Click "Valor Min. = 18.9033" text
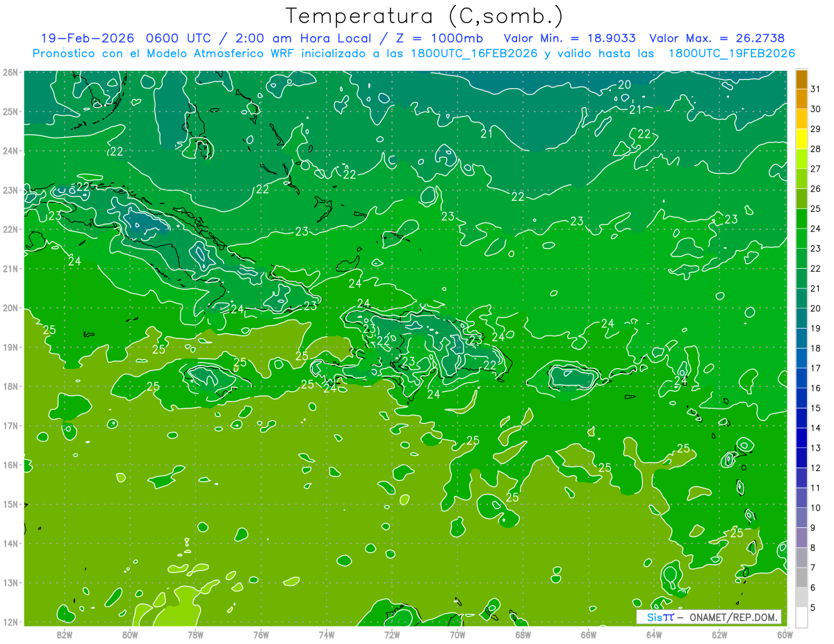The image size is (834, 644). click(570, 38)
